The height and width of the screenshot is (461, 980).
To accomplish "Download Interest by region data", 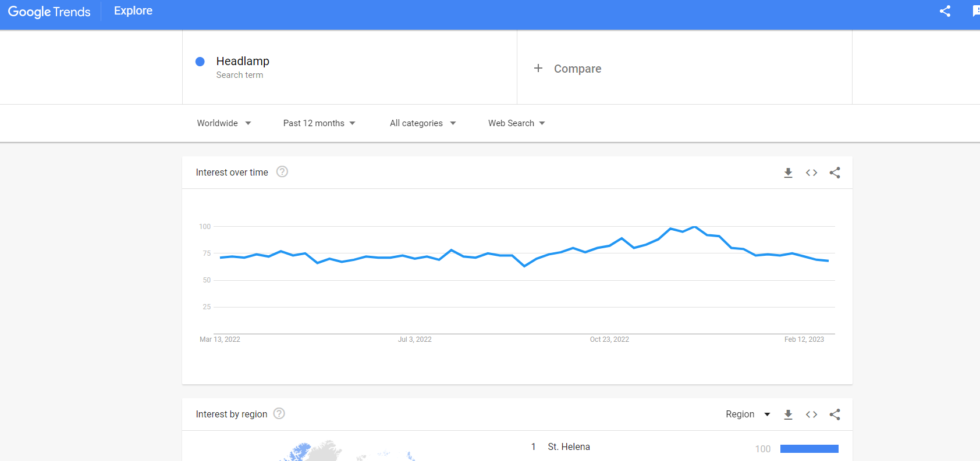I will (788, 414).
